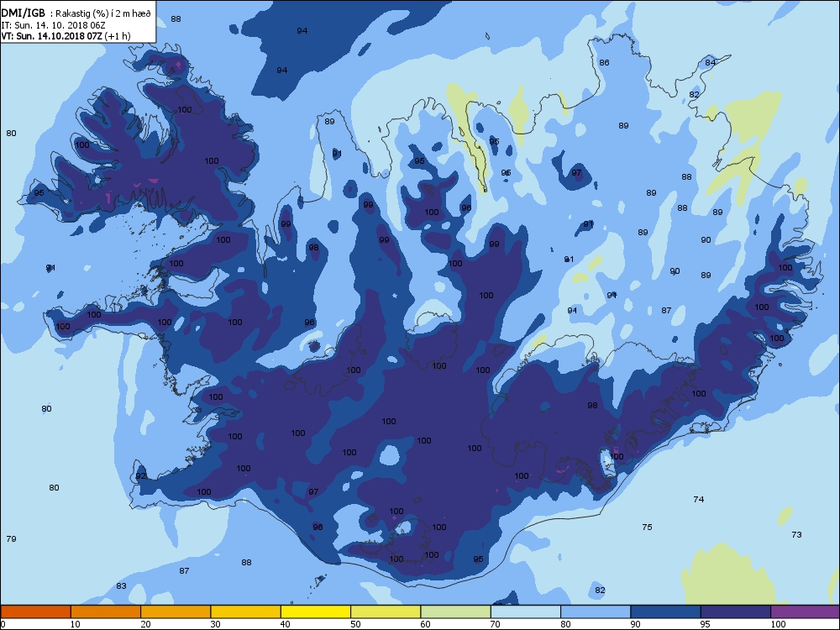This screenshot has height=630, width=840.
Task: Click the '74' humidity value on the map
Action: (699, 499)
